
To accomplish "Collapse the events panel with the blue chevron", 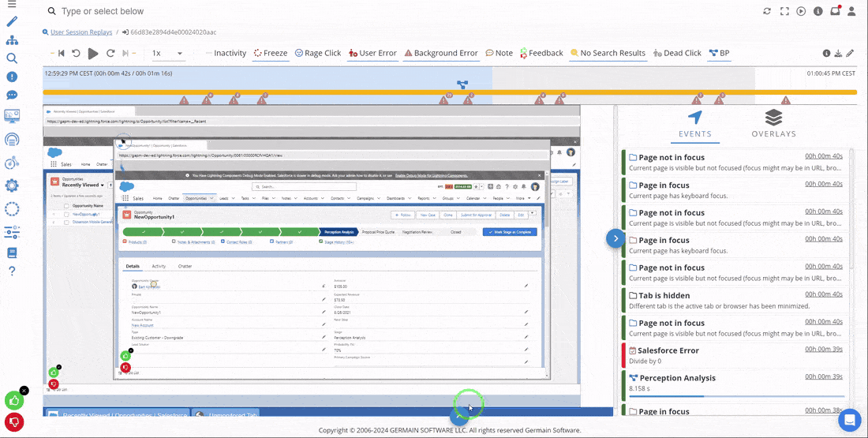I will point(615,238).
